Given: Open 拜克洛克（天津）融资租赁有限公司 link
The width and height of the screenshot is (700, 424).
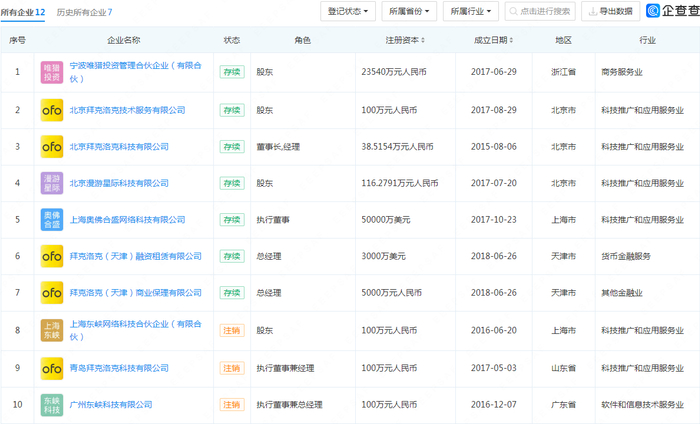Looking at the screenshot, I should pyautogui.click(x=132, y=257).
